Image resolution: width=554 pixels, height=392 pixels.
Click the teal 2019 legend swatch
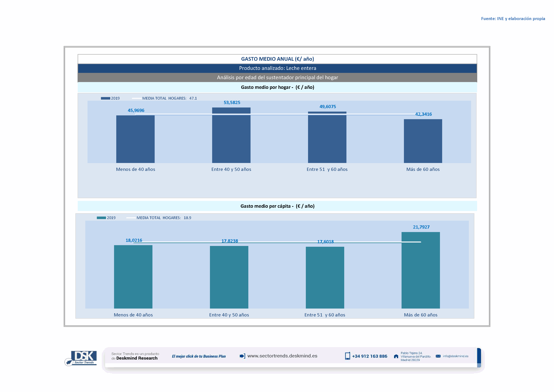point(101,218)
